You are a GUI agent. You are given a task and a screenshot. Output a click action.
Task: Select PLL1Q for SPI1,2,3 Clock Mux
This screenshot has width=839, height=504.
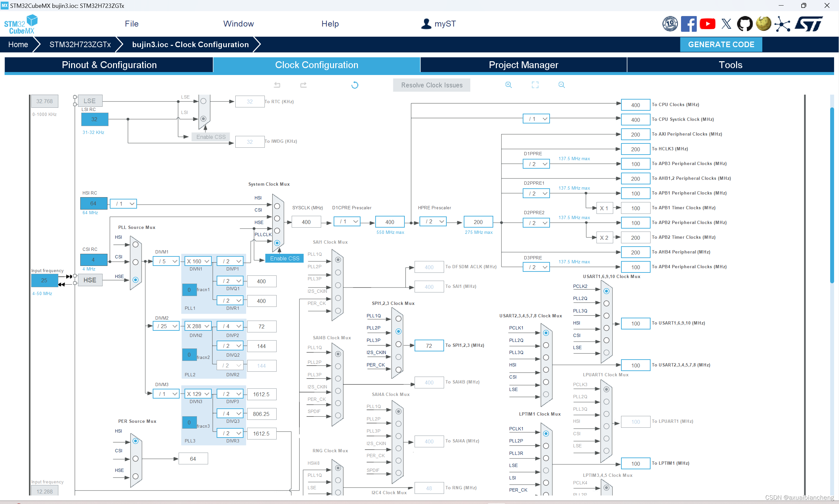(x=399, y=319)
